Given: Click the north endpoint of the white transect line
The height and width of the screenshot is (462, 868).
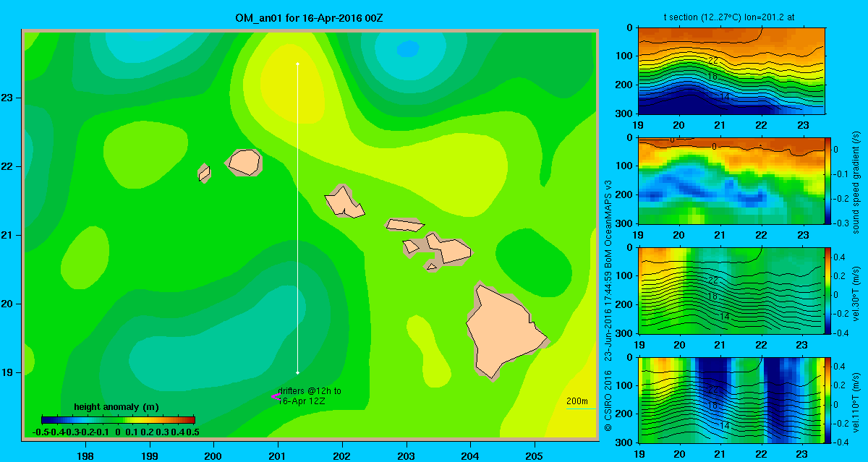Looking at the screenshot, I should [297, 64].
